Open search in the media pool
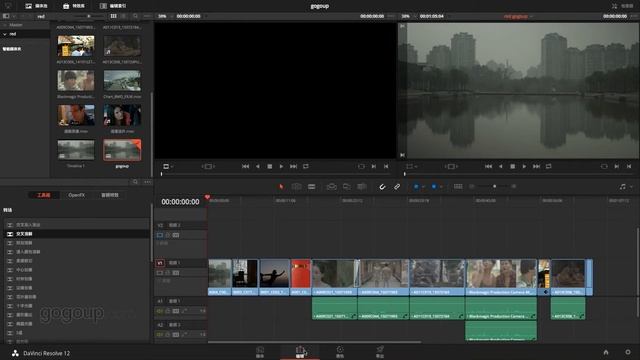Screen dimensions: 640x360 136,16
